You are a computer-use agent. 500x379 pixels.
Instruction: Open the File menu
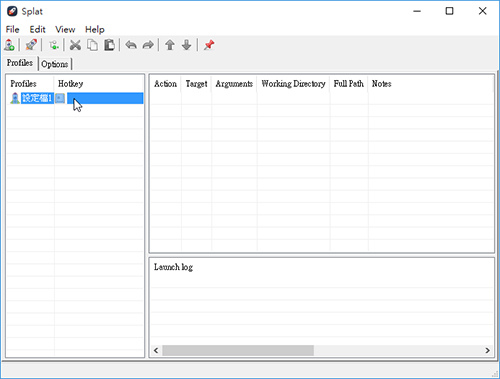12,29
